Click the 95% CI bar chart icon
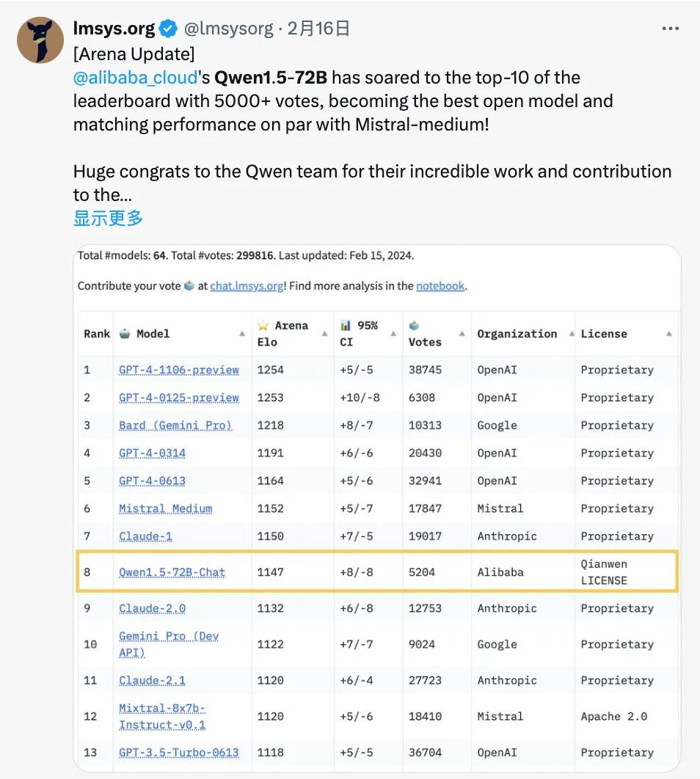Image resolution: width=700 pixels, height=779 pixels. tap(346, 325)
